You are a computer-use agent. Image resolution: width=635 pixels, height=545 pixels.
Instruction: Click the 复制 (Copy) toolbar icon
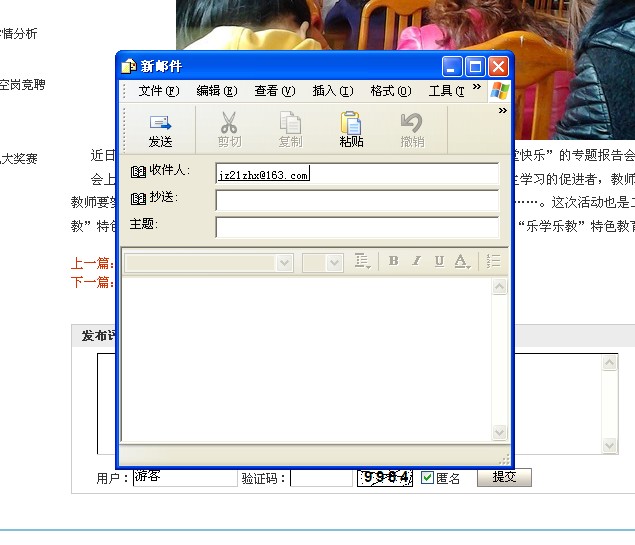point(290,129)
